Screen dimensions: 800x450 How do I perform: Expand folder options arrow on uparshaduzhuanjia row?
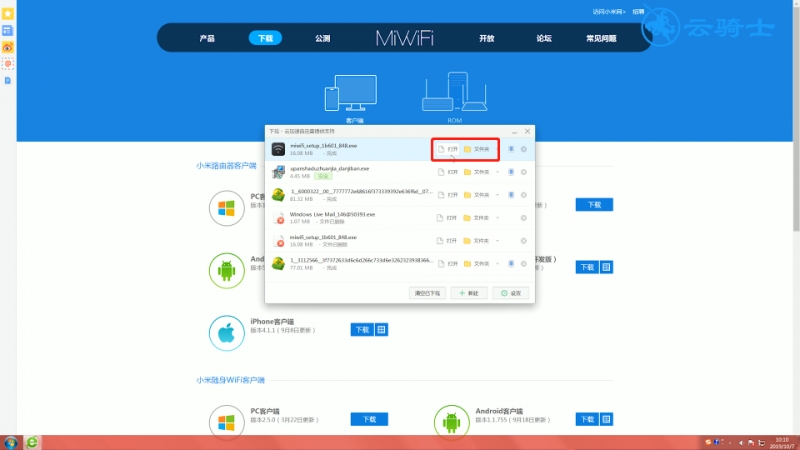497,172
